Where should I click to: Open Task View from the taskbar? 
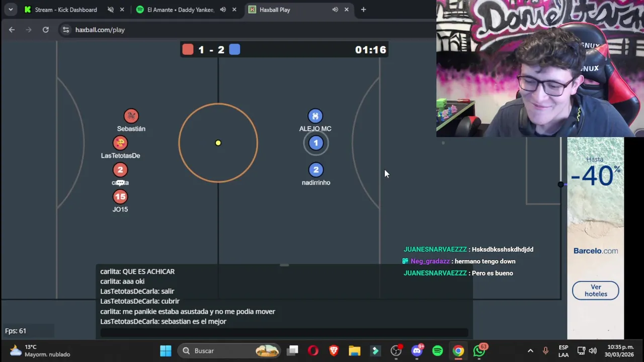click(293, 351)
